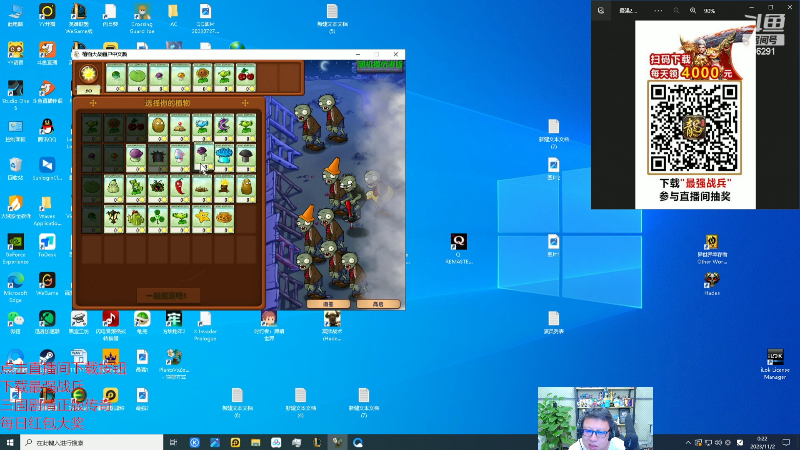Open the taskbar clock and date

(762, 442)
